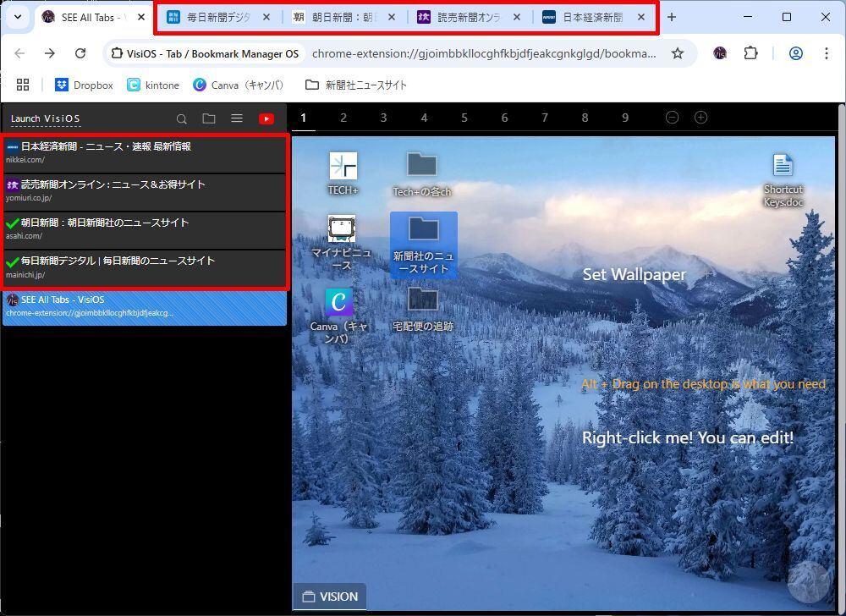Viewport: 846px width, 616px height.
Task: Open the Canva（キャンバ） desktop shortcut
Action: [339, 316]
